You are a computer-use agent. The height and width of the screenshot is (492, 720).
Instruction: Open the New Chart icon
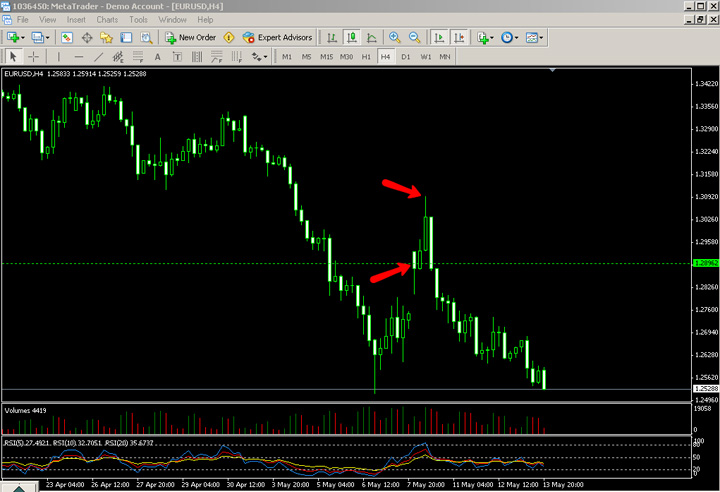(x=12, y=37)
